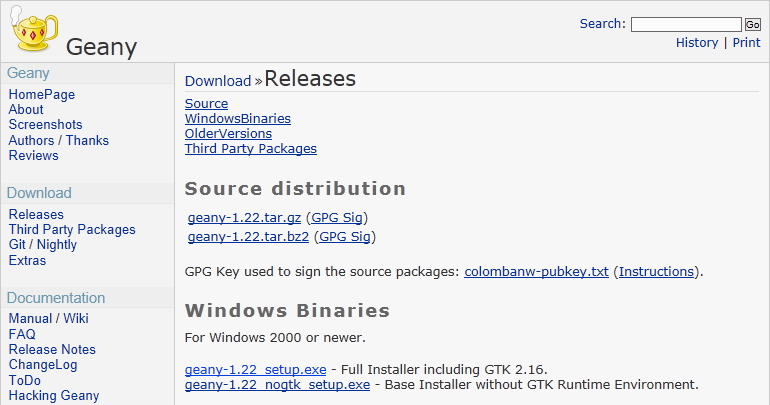The height and width of the screenshot is (405, 770).
Task: Select Third Party Packages in sidebar
Action: click(x=71, y=230)
